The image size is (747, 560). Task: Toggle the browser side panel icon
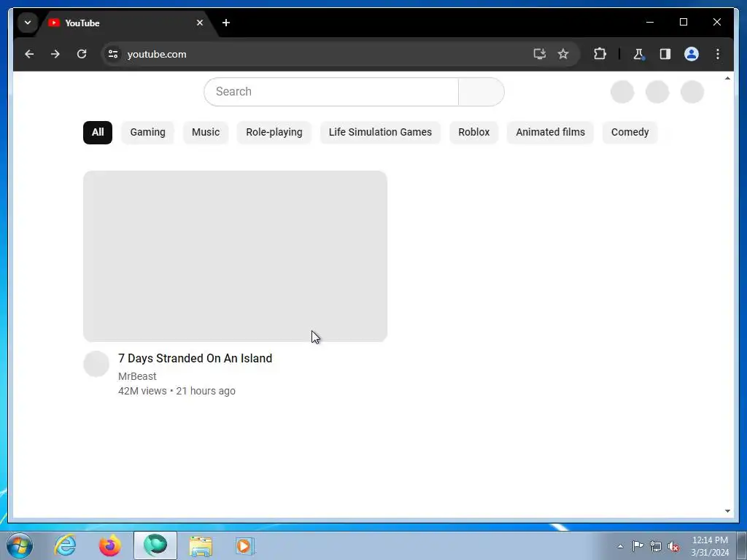pyautogui.click(x=665, y=54)
